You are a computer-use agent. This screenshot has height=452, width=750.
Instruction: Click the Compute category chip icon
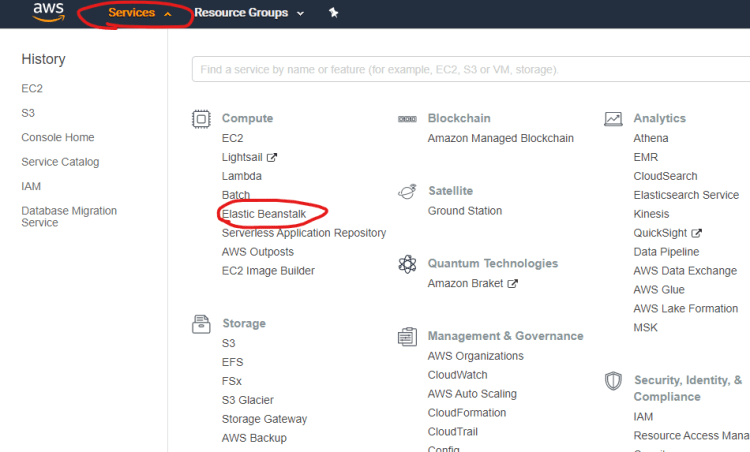point(201,119)
